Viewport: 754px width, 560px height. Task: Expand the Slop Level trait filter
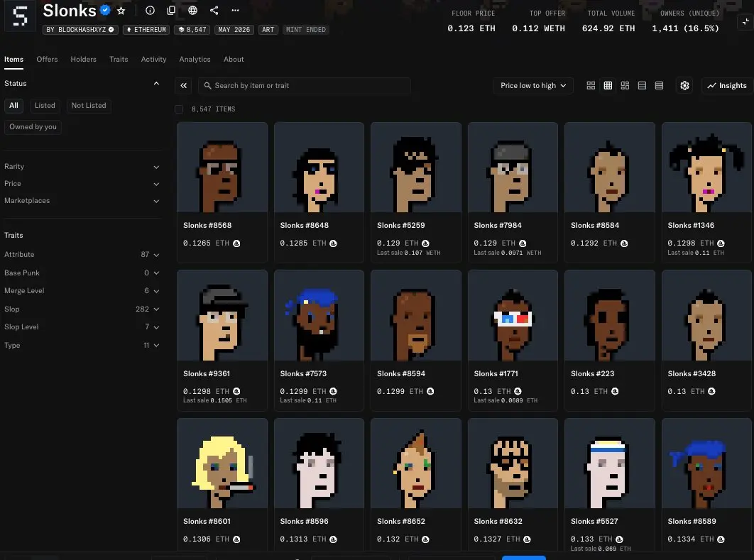tap(82, 327)
